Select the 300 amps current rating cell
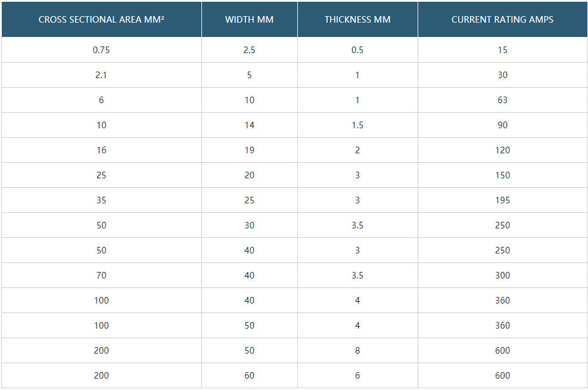 tap(502, 276)
